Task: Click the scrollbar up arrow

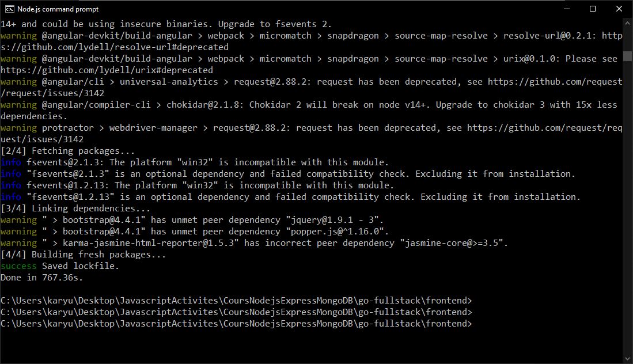Action: click(x=627, y=24)
